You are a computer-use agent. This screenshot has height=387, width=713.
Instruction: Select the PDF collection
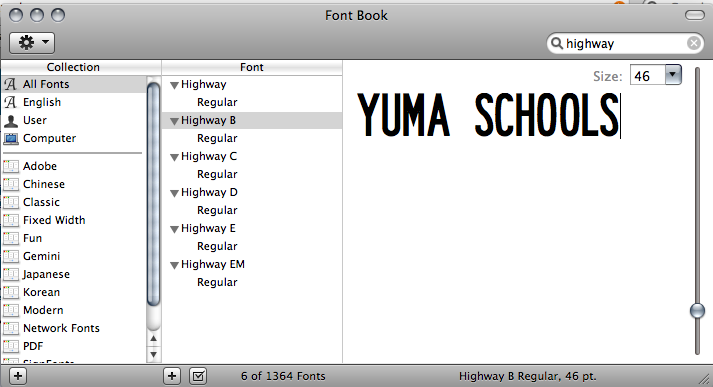tap(33, 346)
